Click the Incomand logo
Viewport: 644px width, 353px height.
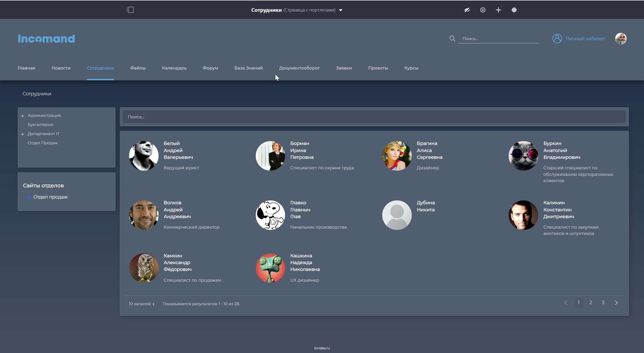47,39
